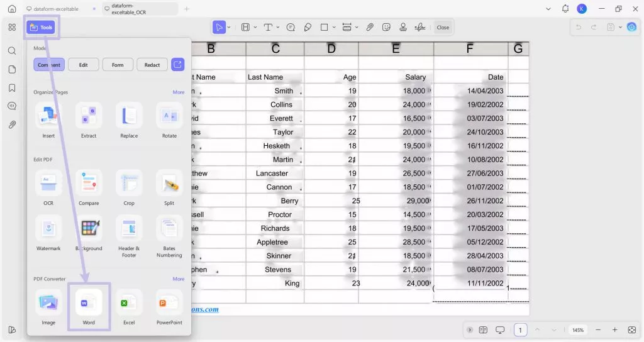Click the share/export icon beside Redact
This screenshot has width=644, height=342.
pyautogui.click(x=177, y=65)
